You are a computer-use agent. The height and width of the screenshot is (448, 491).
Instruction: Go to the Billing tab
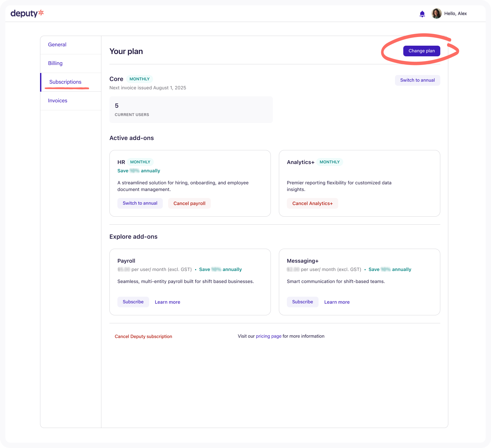point(55,63)
